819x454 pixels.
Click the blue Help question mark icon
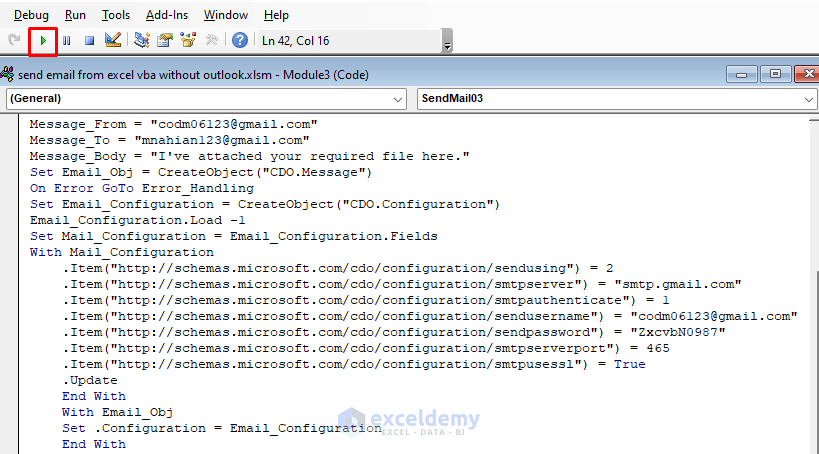[x=240, y=41]
